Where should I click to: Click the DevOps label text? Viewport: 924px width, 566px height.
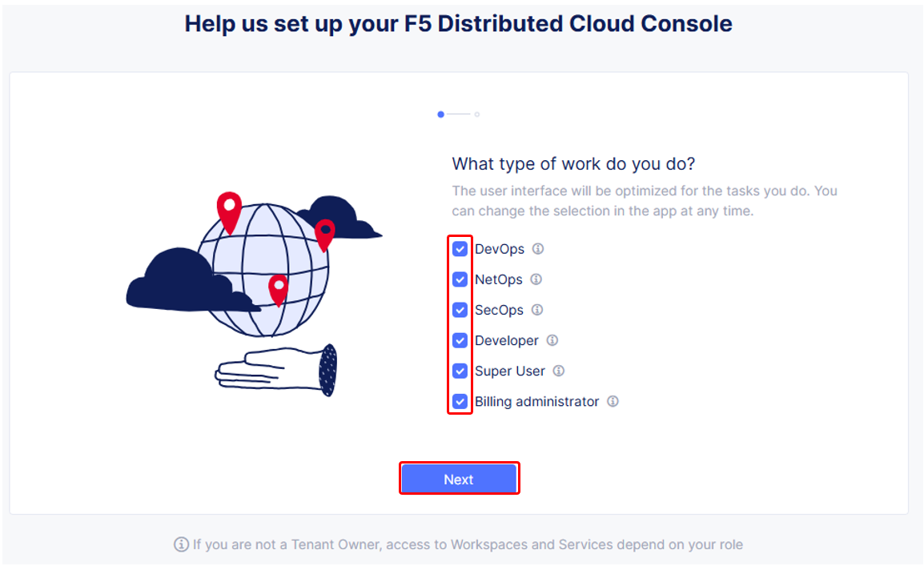point(500,249)
